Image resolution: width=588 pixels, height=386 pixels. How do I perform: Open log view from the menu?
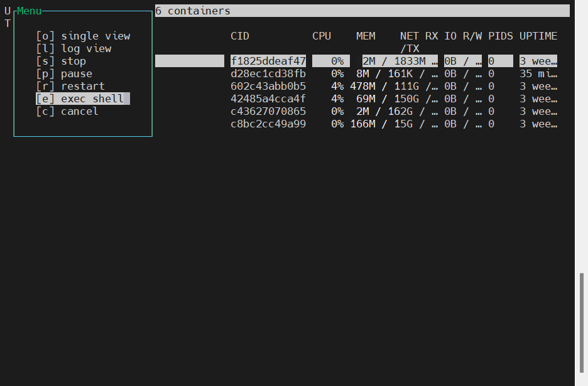73,48
